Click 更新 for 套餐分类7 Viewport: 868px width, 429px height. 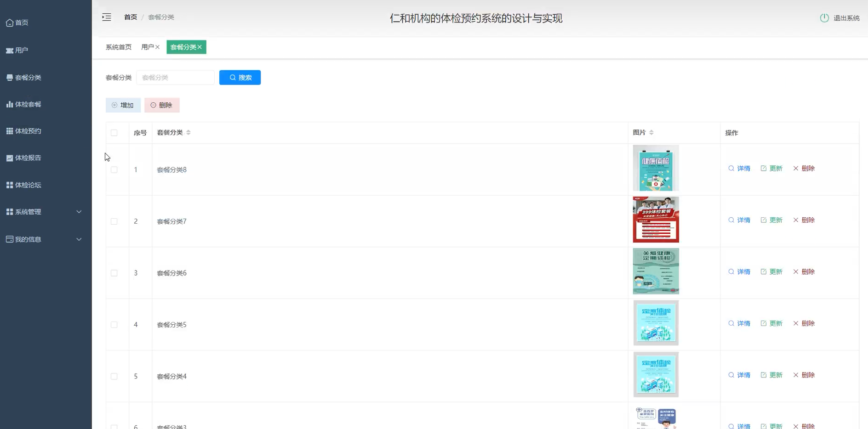(771, 220)
